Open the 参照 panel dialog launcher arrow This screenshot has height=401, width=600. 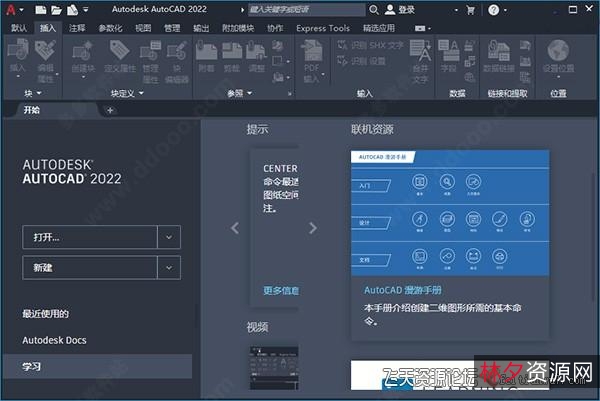[290, 93]
